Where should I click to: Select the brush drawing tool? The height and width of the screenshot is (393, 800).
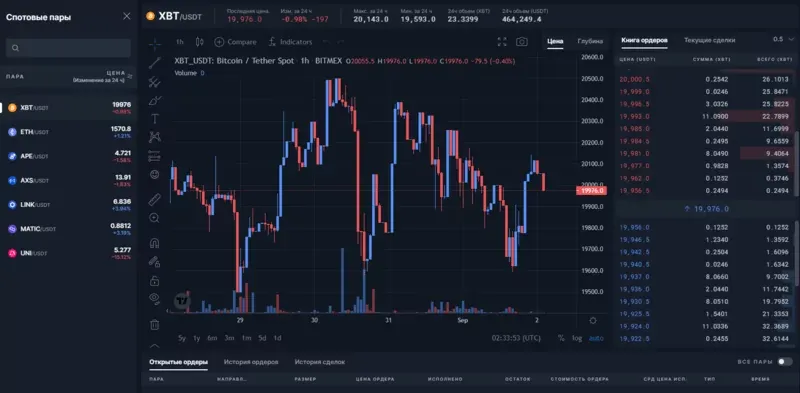click(155, 100)
